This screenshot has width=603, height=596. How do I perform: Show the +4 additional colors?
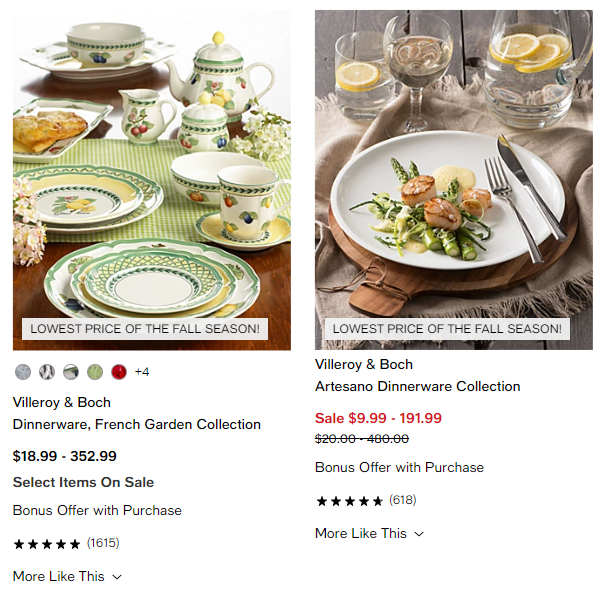pyautogui.click(x=142, y=372)
